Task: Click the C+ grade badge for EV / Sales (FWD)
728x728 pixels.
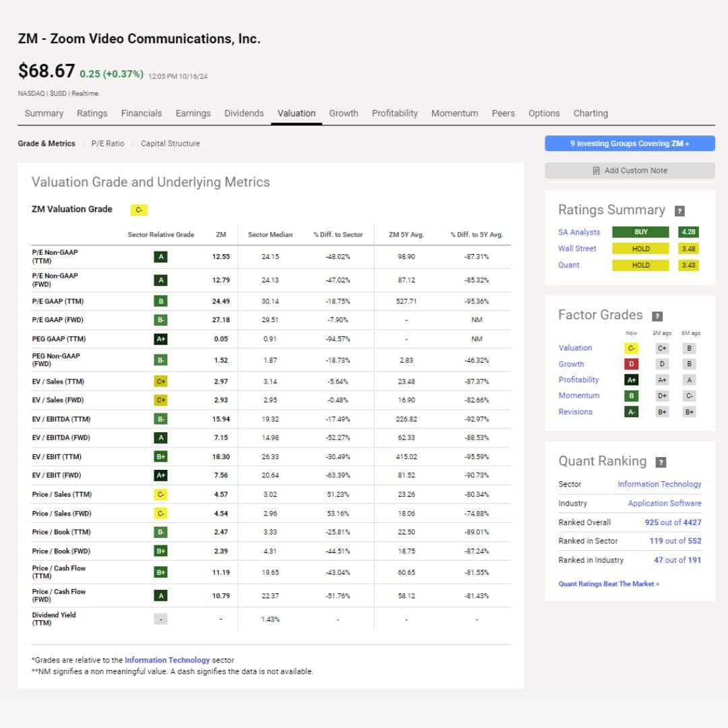Action: pyautogui.click(x=160, y=400)
